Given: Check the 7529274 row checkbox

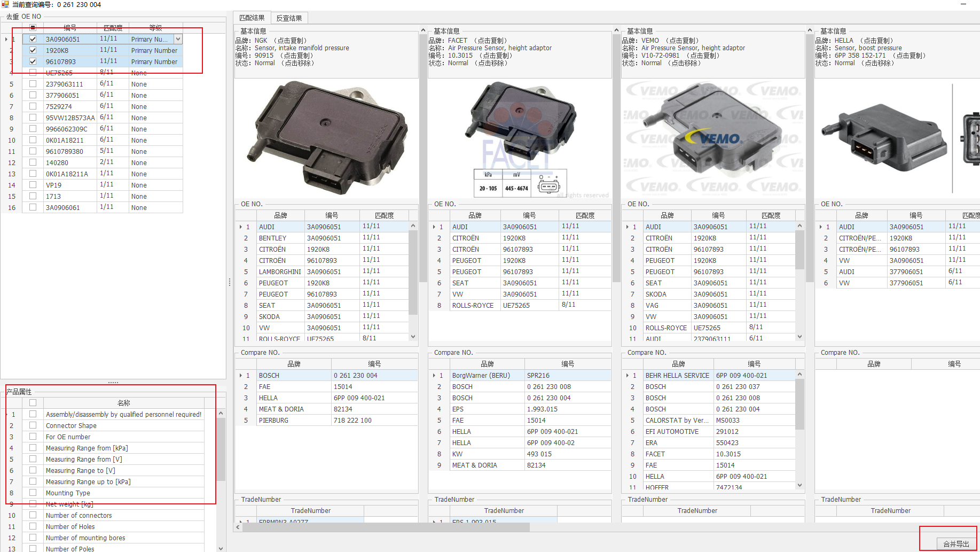Looking at the screenshot, I should click(33, 106).
